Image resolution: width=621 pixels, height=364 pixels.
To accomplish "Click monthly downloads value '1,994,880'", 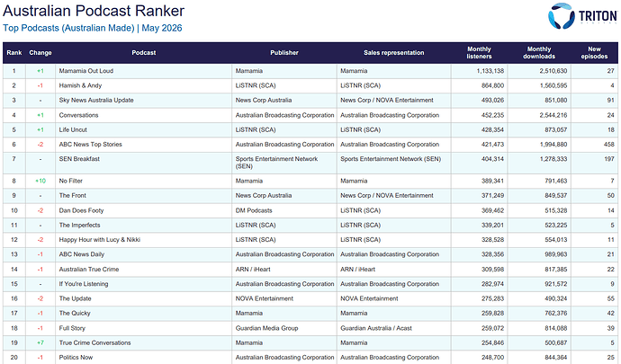I will point(553,145).
